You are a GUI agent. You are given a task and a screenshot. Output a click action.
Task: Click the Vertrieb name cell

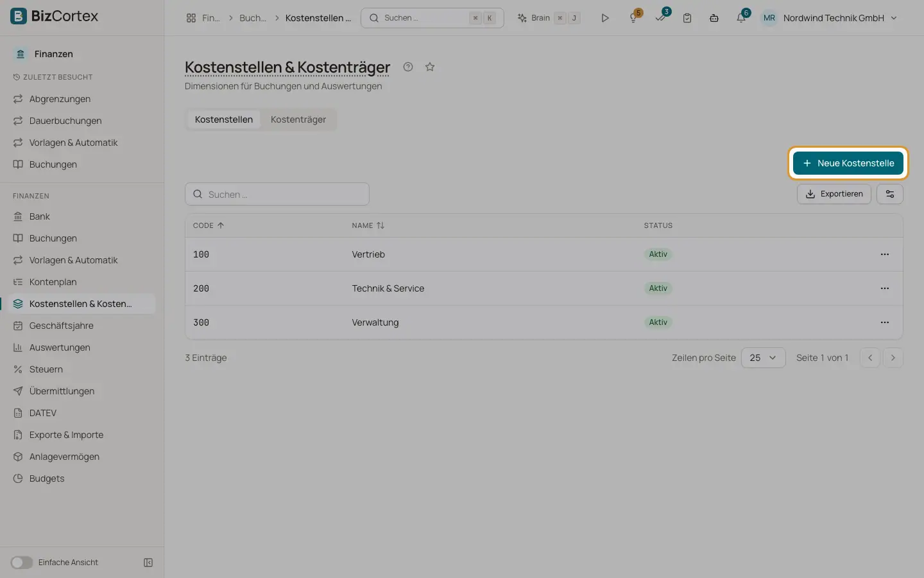tap(368, 254)
